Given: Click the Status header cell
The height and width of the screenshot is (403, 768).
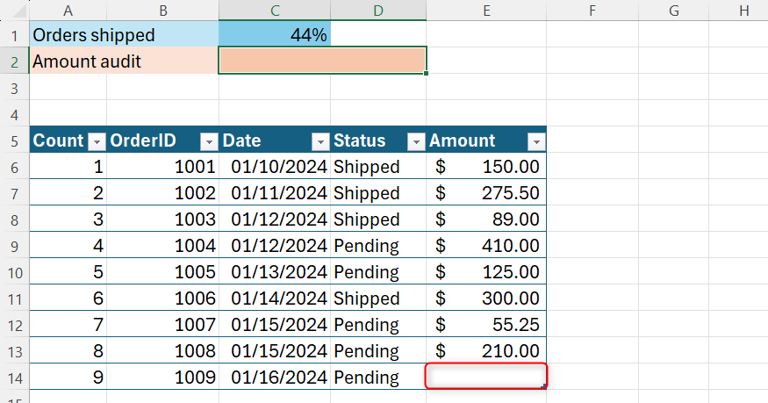Looking at the screenshot, I should click(x=378, y=141).
